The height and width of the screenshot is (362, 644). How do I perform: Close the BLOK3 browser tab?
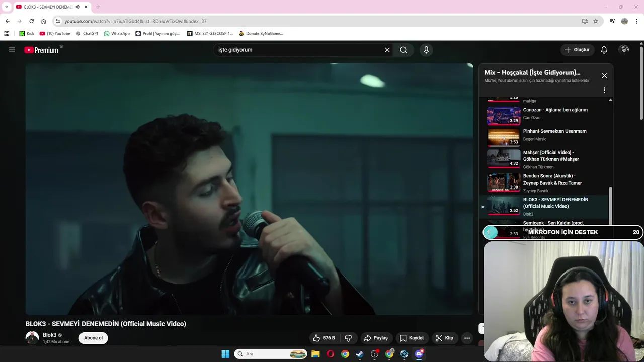86,7
